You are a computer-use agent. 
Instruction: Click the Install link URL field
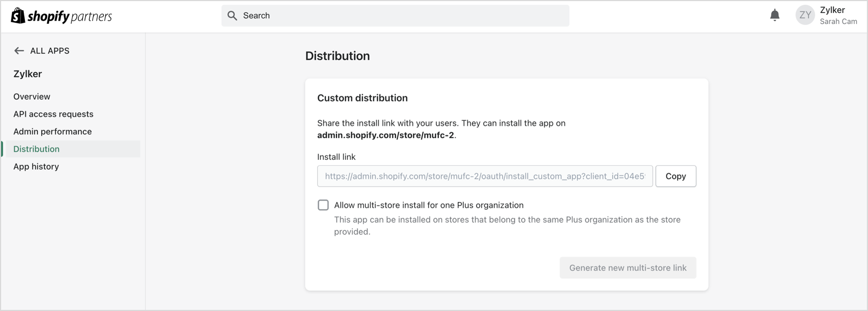[x=485, y=176]
